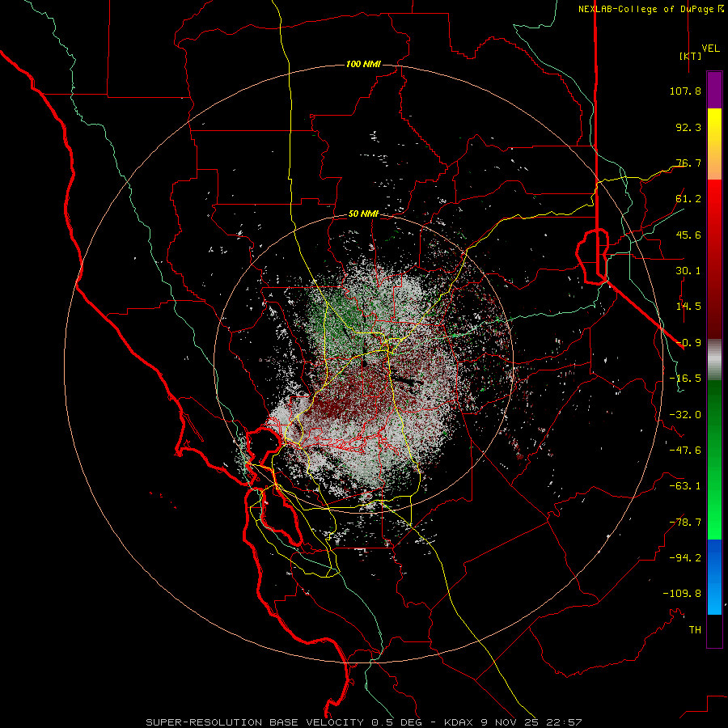Screen dimensions: 728x728
Task: Click the 107.8 velocity scale value
Action: 685,91
